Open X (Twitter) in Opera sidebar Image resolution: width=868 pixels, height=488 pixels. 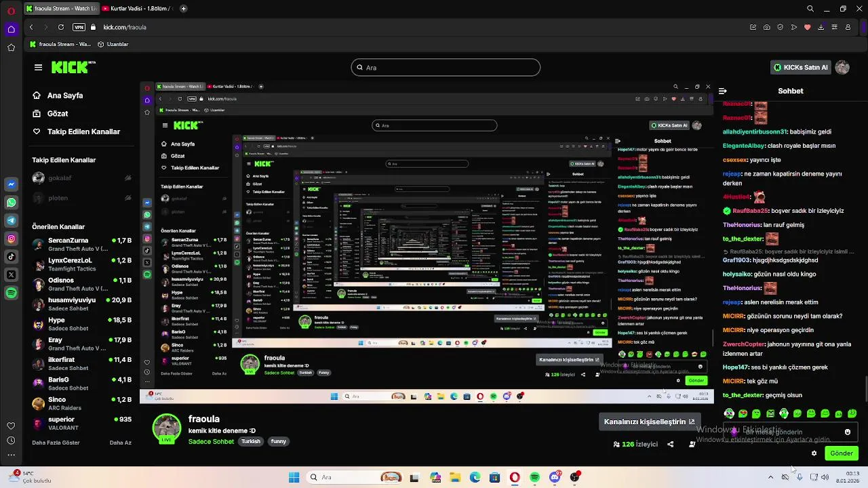coord(12,274)
